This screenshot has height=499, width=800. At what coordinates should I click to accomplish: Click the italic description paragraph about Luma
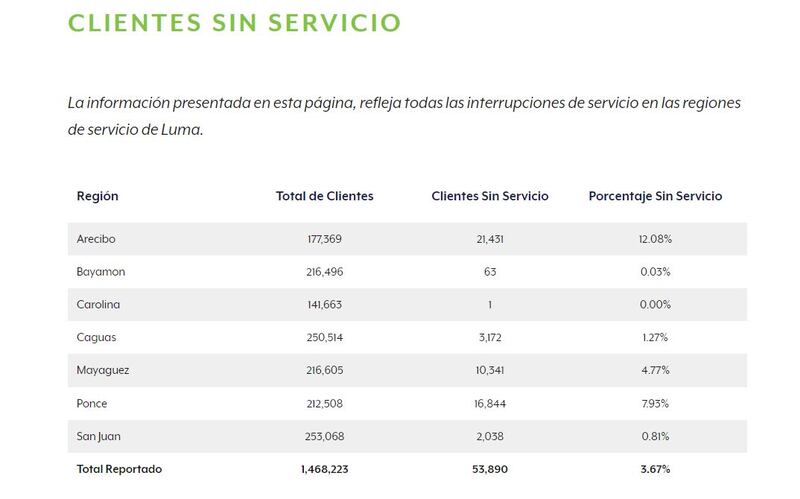(x=404, y=116)
